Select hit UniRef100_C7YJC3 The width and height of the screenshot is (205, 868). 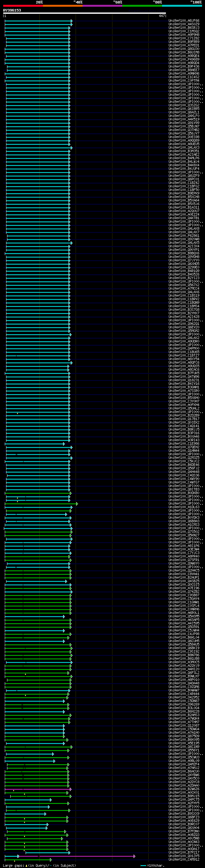click(x=184, y=553)
